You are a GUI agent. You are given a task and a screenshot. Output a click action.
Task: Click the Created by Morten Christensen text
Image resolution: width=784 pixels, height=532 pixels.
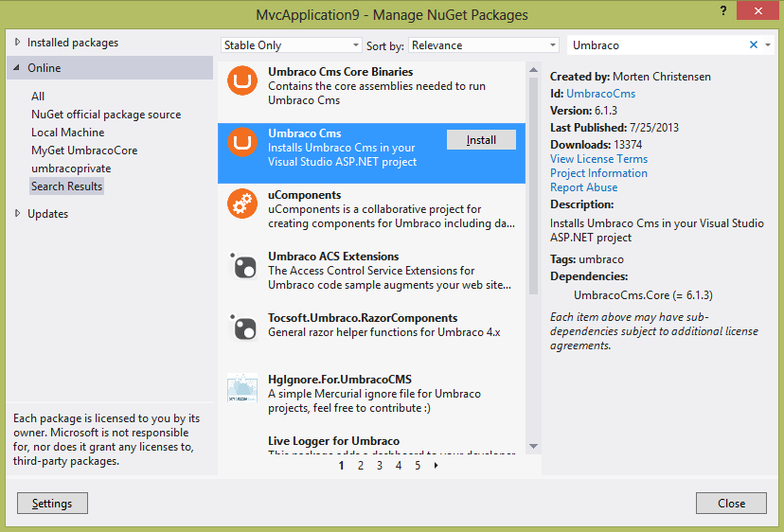coord(630,77)
